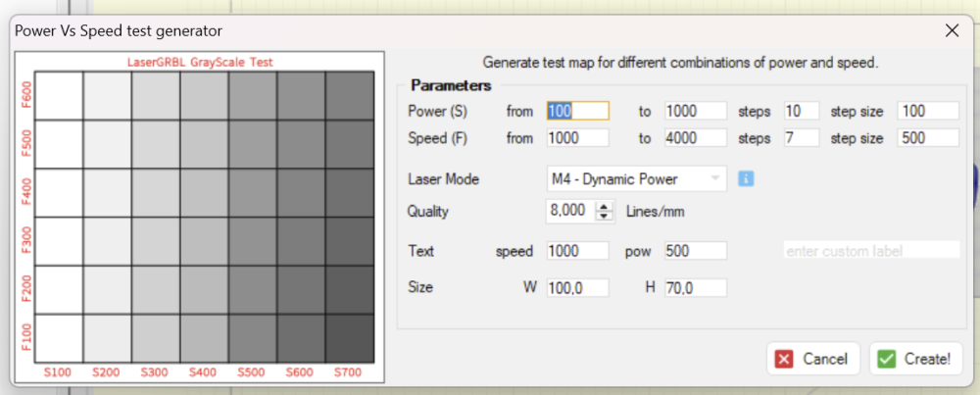The height and width of the screenshot is (395, 980).
Task: Click the Generate test map description text
Action: point(681,63)
